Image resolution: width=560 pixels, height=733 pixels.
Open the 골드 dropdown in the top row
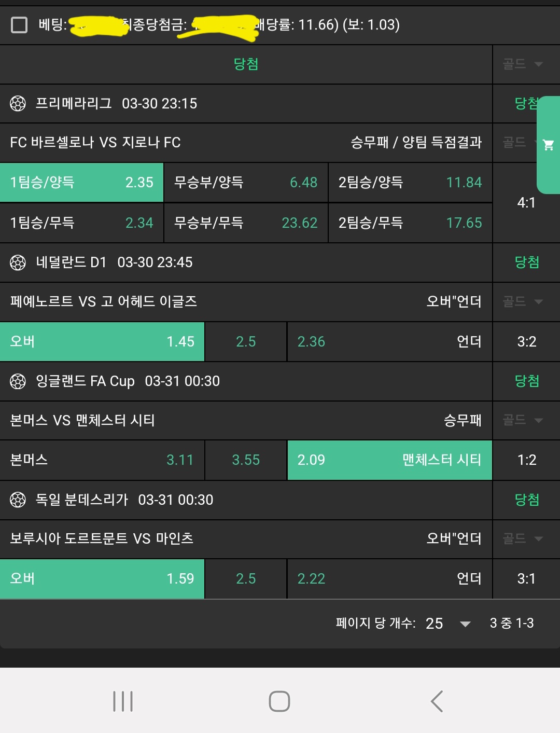point(523,64)
